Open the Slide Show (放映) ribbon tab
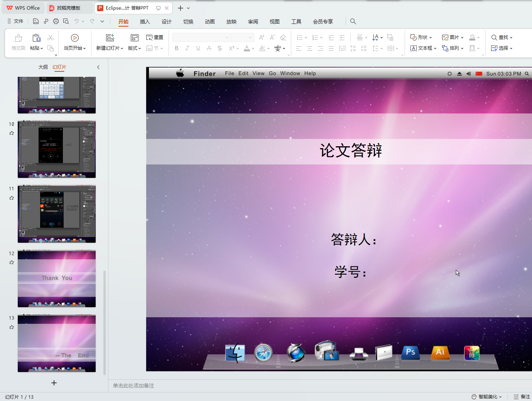 point(231,22)
